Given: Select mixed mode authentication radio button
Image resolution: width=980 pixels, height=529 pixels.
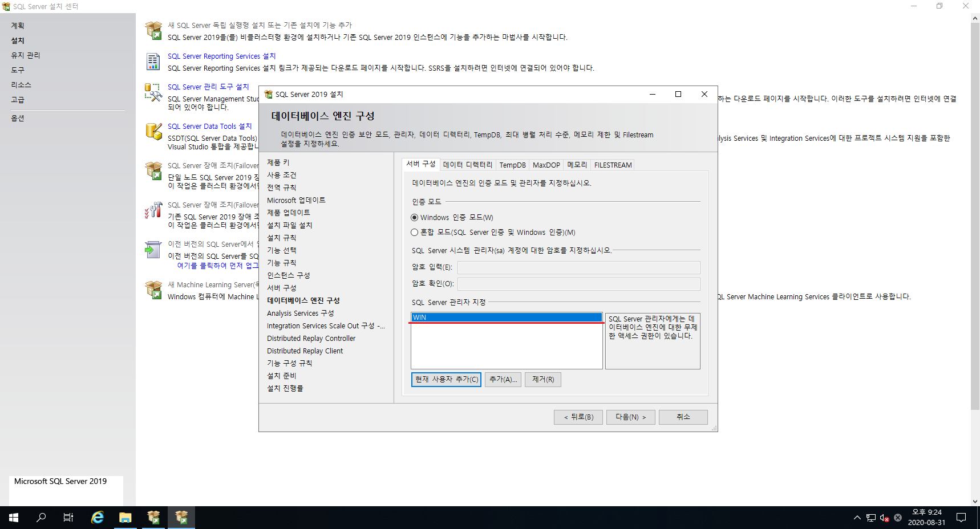Looking at the screenshot, I should coord(414,232).
